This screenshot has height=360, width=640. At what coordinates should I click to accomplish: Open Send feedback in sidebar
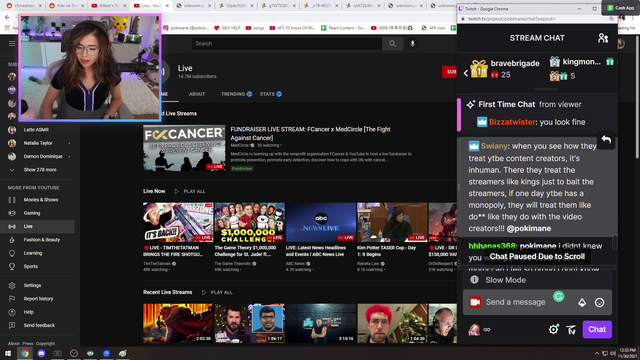(38, 325)
